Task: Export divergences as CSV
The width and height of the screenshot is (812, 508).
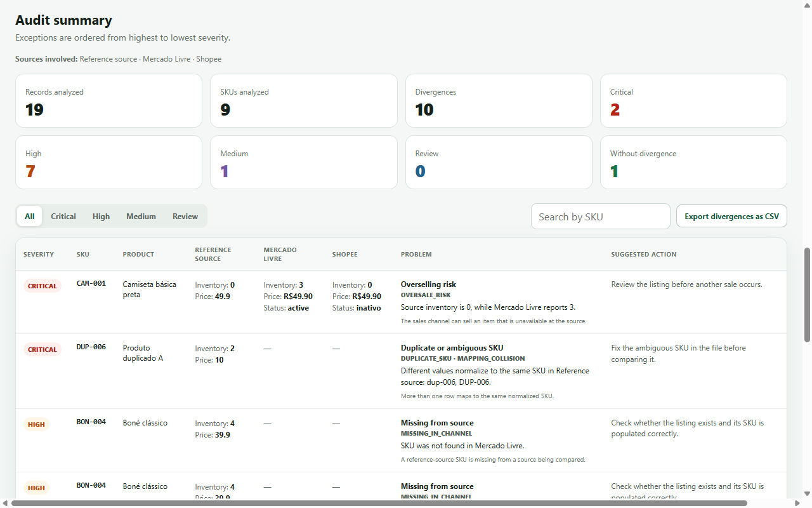Action: 731,217
